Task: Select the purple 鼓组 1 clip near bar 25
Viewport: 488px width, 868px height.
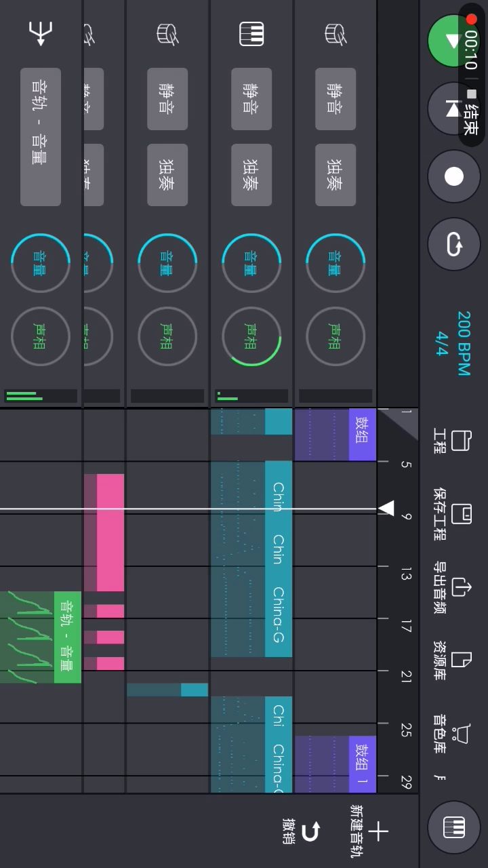Action: pos(335,764)
